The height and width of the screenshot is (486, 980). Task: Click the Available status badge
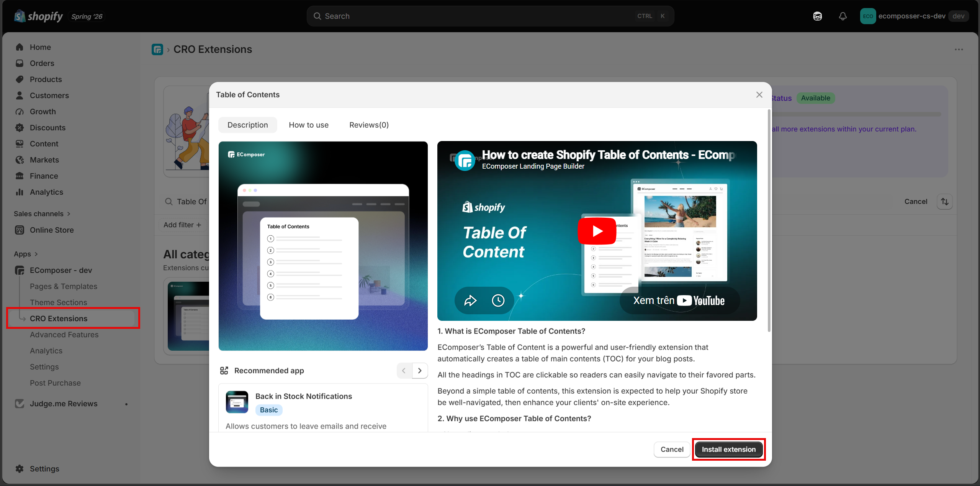tap(816, 98)
